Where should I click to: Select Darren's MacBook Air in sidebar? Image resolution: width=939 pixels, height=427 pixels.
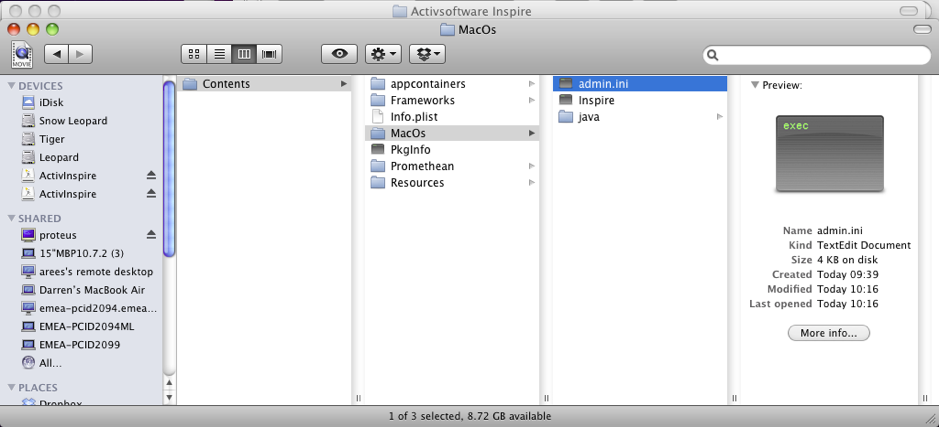pos(89,290)
